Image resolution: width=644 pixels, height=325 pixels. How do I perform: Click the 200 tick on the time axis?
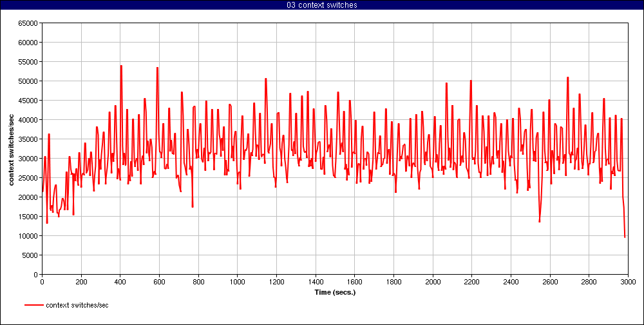point(81,282)
